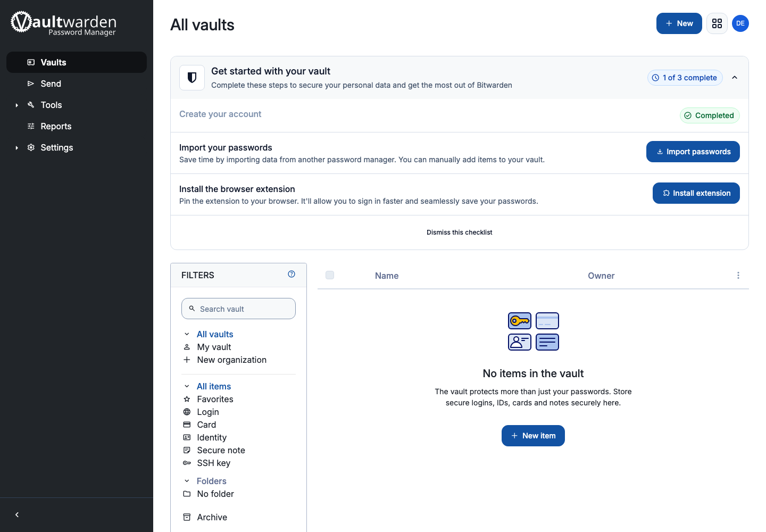Collapse the All vaults filter chevron
Viewport: 766px width, 532px height.
tap(187, 334)
